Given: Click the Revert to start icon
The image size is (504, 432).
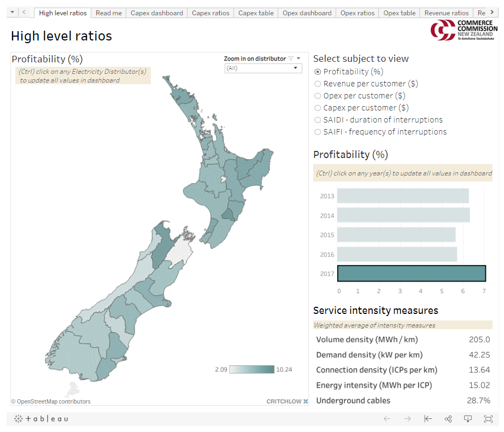Looking at the screenshot, I should (428, 418).
